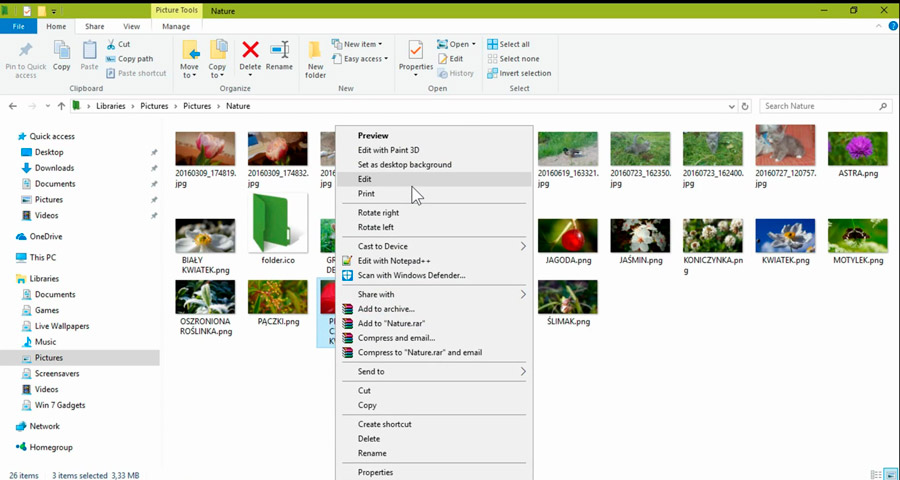The height and width of the screenshot is (480, 900).
Task: Click the Search Nature input field
Action: (x=820, y=106)
